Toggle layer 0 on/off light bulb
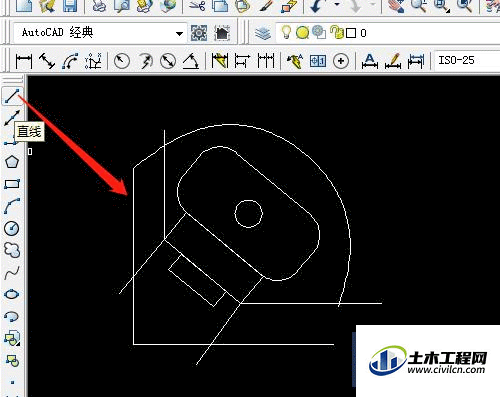This screenshot has height=397, width=500. point(286,32)
